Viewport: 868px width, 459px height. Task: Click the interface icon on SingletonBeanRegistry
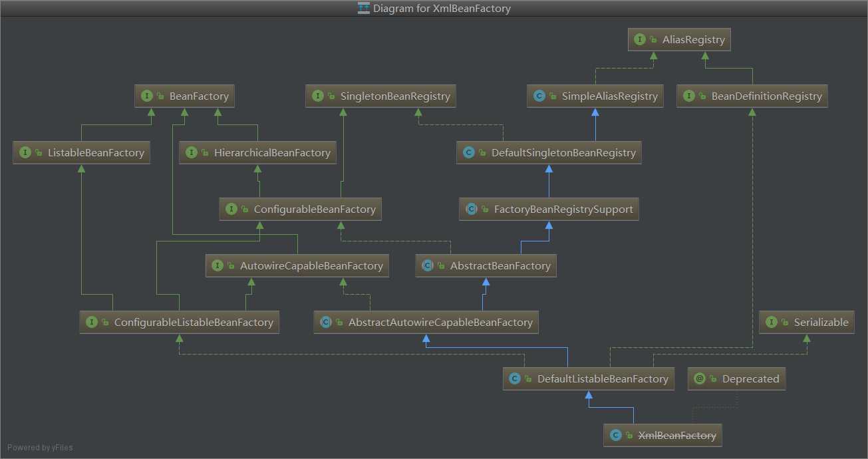pos(318,96)
